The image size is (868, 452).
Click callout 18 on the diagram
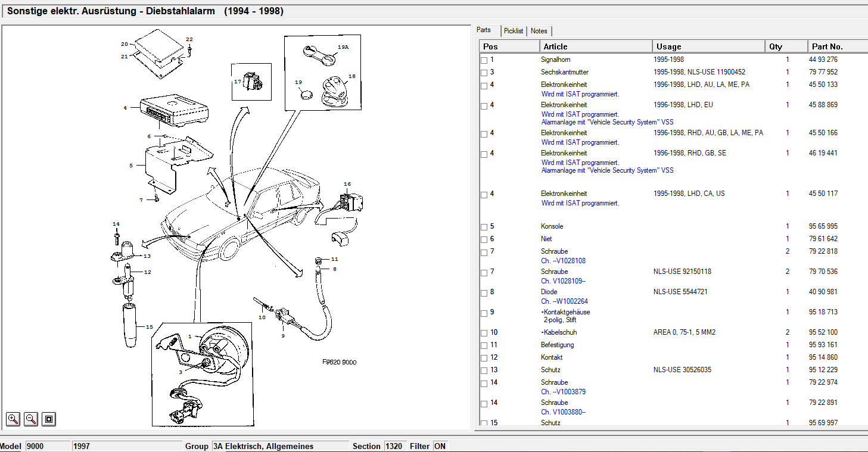[351, 76]
